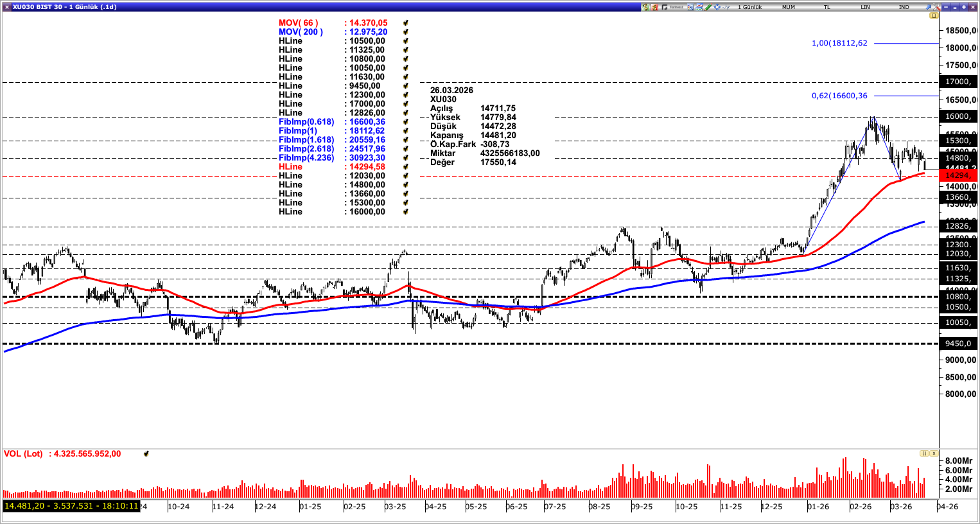Toggle the checkmark beside MOV(66)
Screen dimensions: 980x524
(x=404, y=21)
